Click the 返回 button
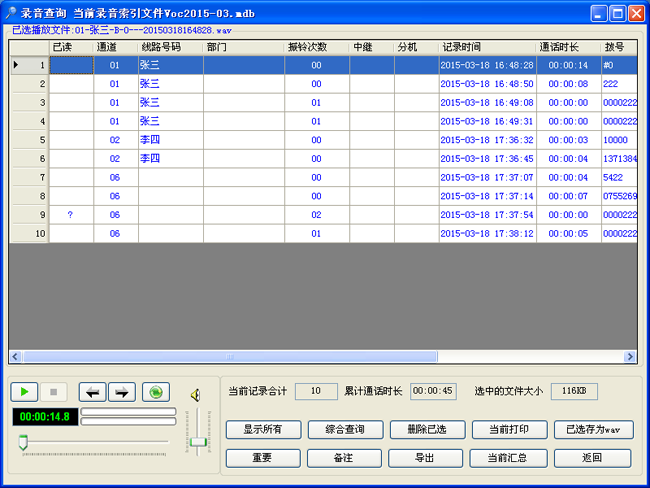650x488 pixels. click(x=593, y=458)
